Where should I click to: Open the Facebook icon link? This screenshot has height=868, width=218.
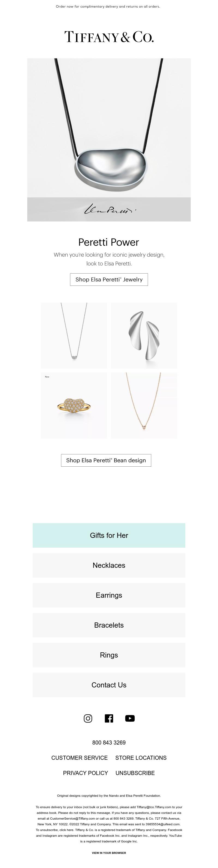(x=109, y=718)
